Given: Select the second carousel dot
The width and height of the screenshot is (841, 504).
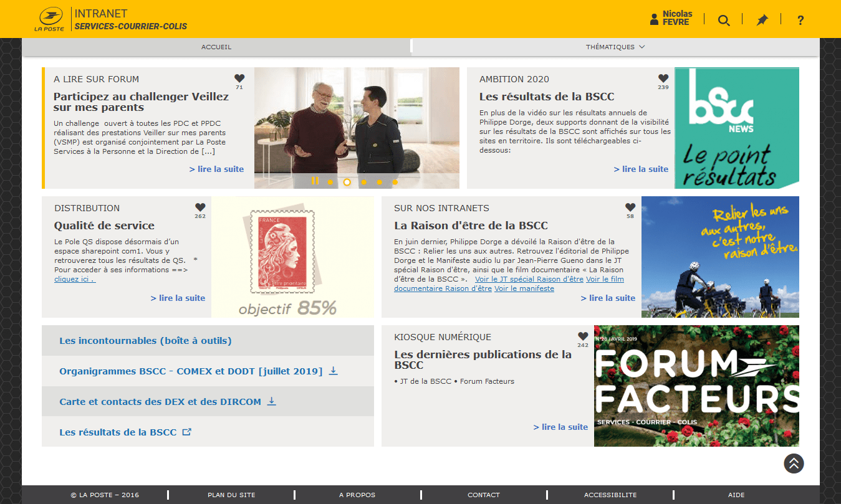Looking at the screenshot, I should click(347, 183).
